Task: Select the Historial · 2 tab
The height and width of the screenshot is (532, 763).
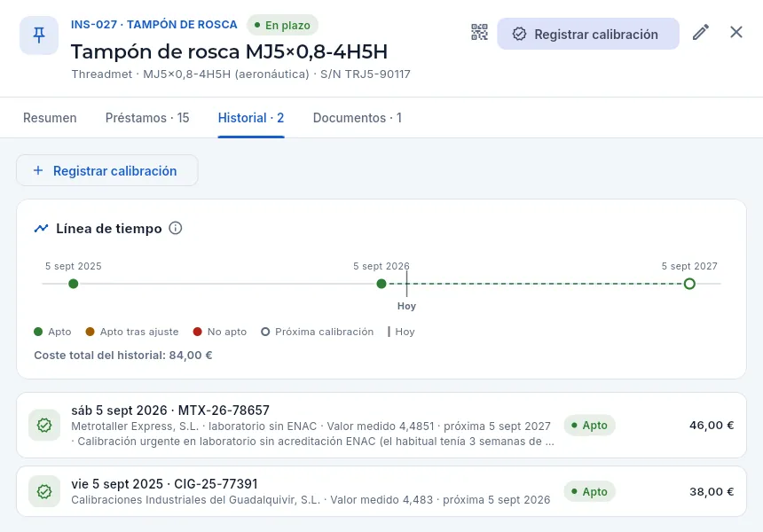Action: pos(251,118)
